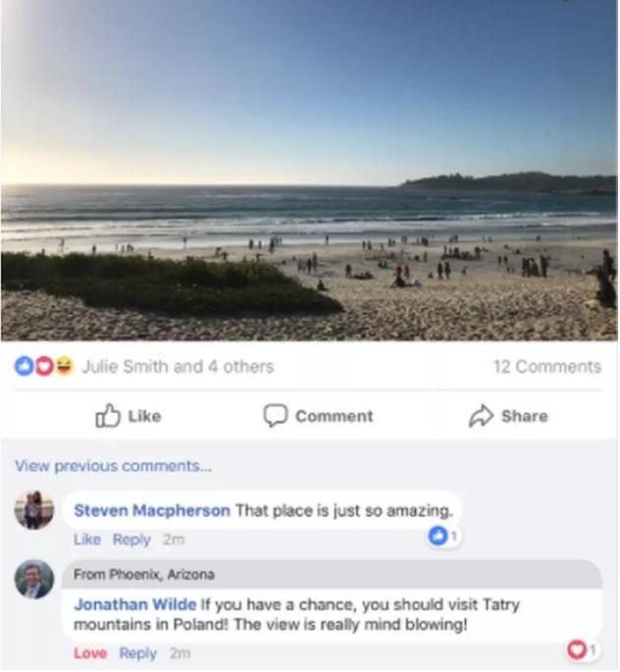Open Jonathan Wilde's profile name link
620x672 pixels.
[135, 604]
